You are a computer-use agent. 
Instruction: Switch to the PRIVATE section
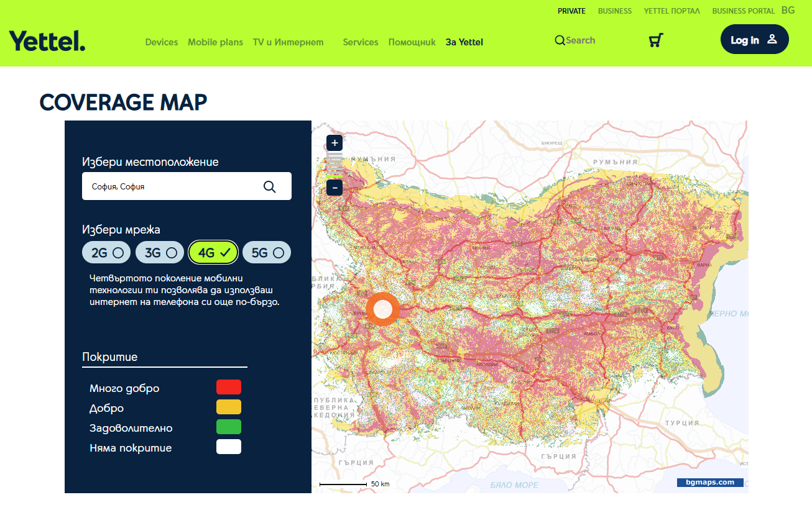pyautogui.click(x=571, y=11)
